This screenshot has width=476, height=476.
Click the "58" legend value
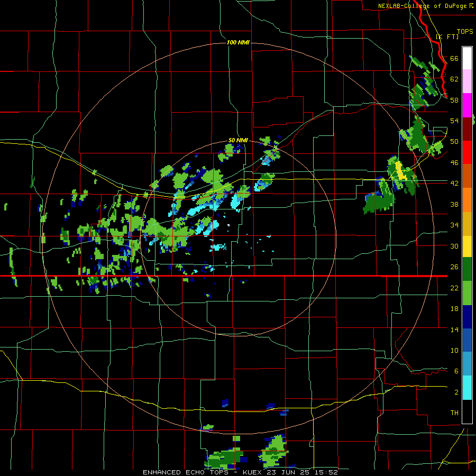[x=454, y=100]
